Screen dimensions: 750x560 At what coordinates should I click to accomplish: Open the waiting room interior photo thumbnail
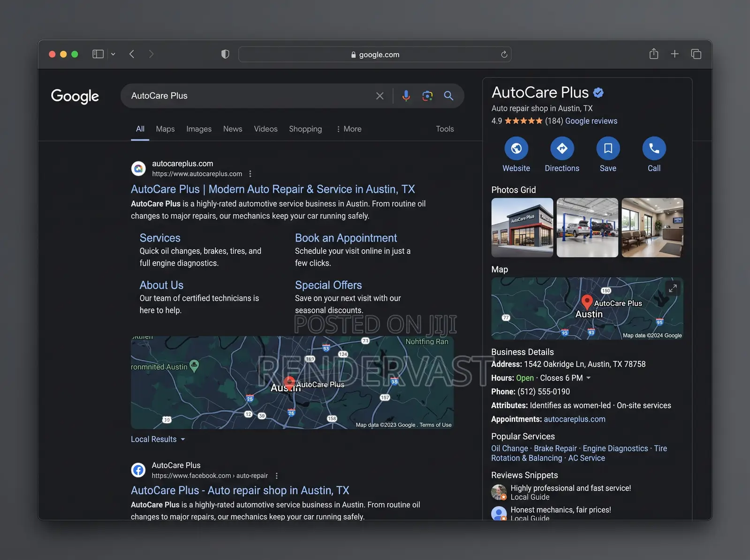(652, 227)
